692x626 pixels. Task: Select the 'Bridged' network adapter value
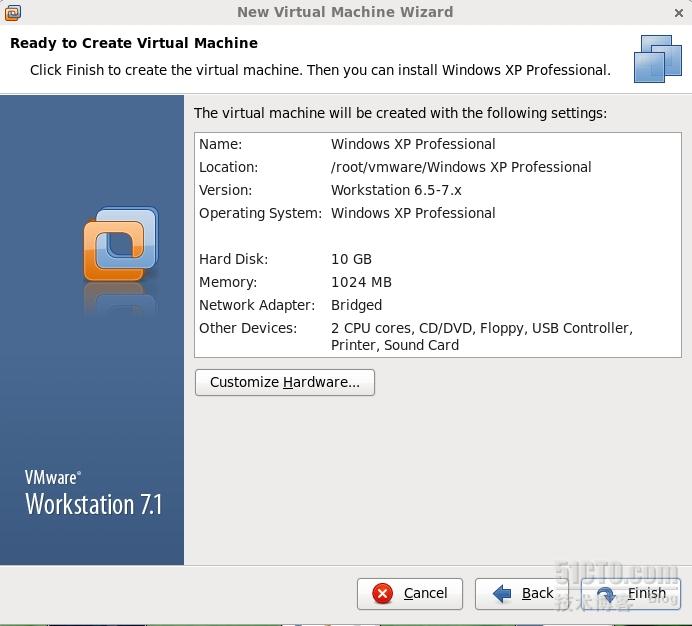356,305
